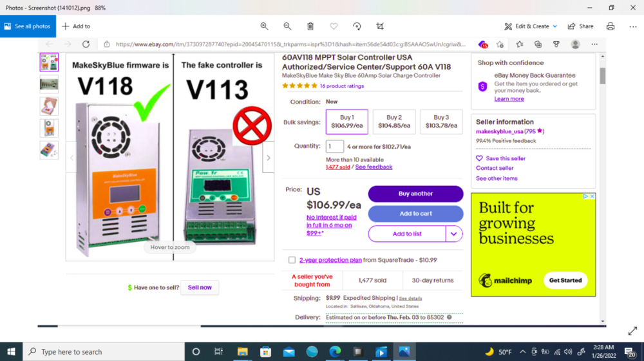
Task: Click Add to cart button
Action: coord(415,214)
